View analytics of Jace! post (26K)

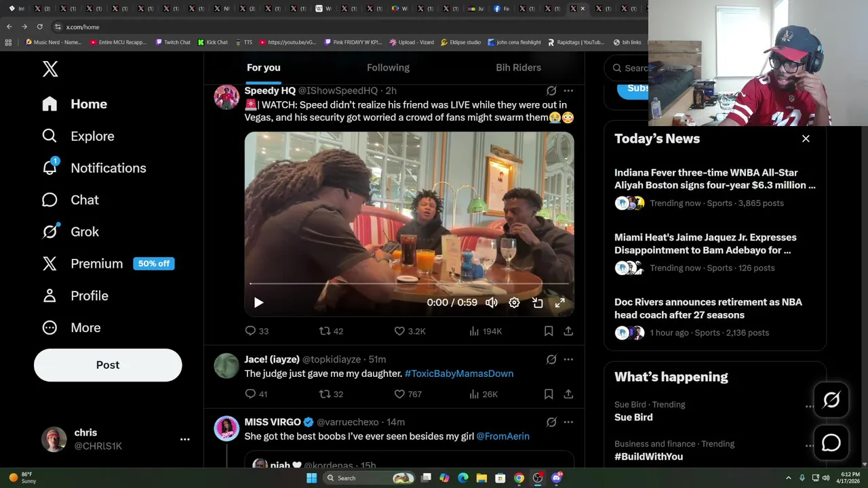coord(484,394)
